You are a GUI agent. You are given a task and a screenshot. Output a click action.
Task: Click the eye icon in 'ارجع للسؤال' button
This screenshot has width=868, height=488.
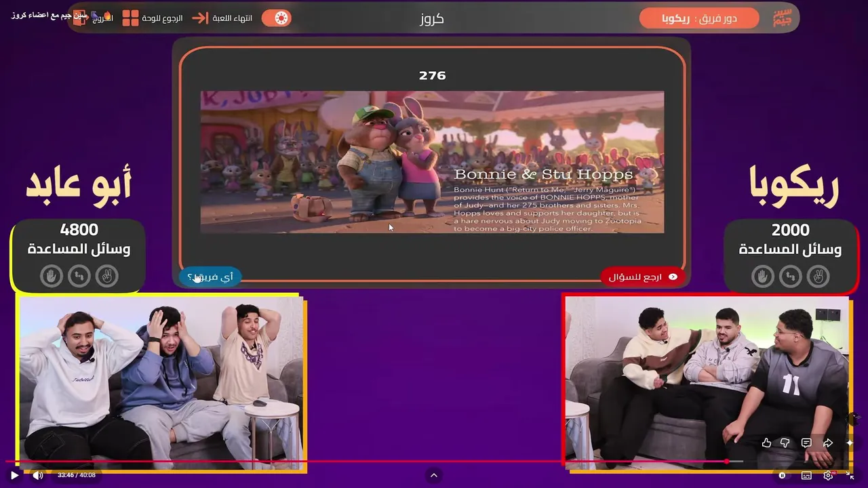pos(673,277)
